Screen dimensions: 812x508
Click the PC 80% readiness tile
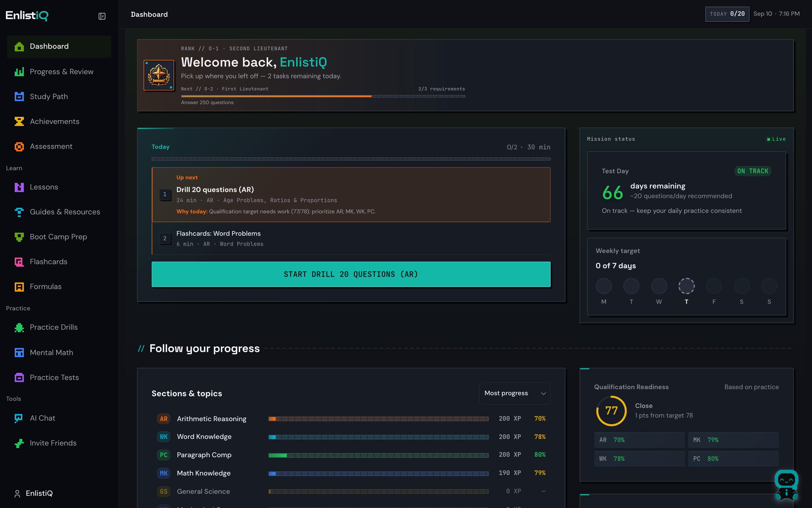[734, 459]
